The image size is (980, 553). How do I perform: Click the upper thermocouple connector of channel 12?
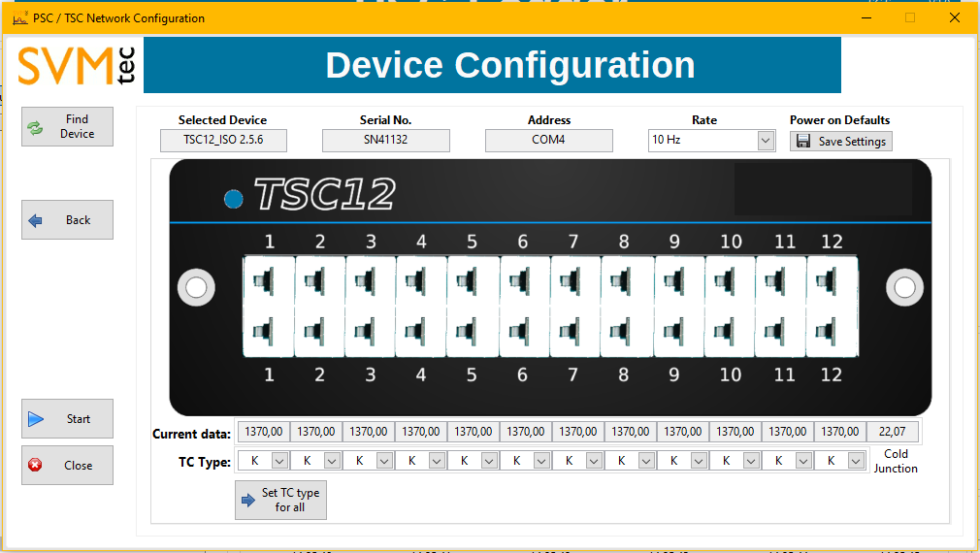point(827,280)
